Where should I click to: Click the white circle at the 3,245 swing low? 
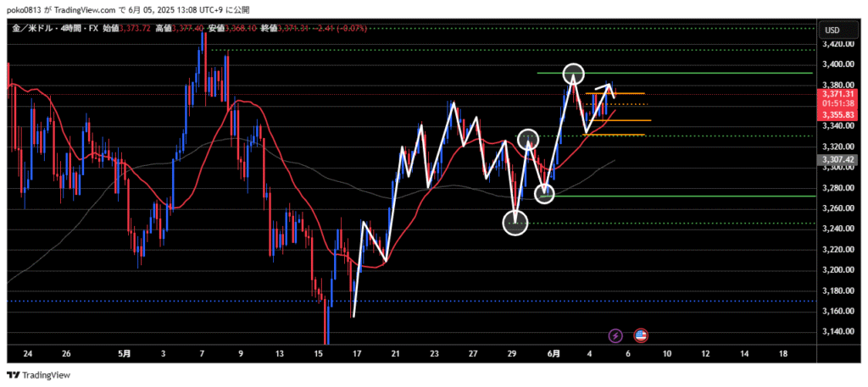516,224
